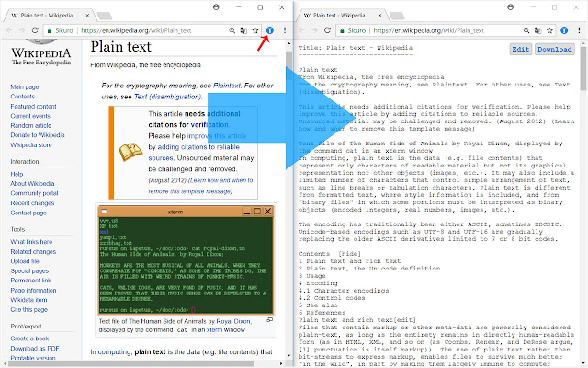This screenshot has width=588, height=368.
Task: Open Current events link
Action: click(30, 116)
